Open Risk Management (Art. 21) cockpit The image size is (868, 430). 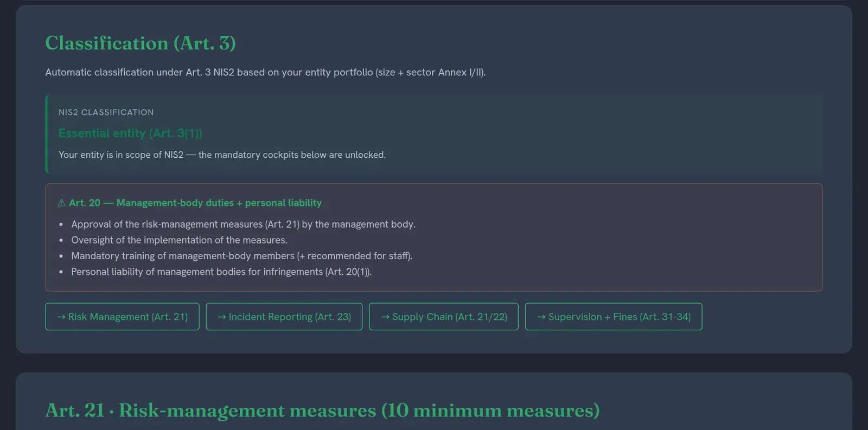point(122,317)
